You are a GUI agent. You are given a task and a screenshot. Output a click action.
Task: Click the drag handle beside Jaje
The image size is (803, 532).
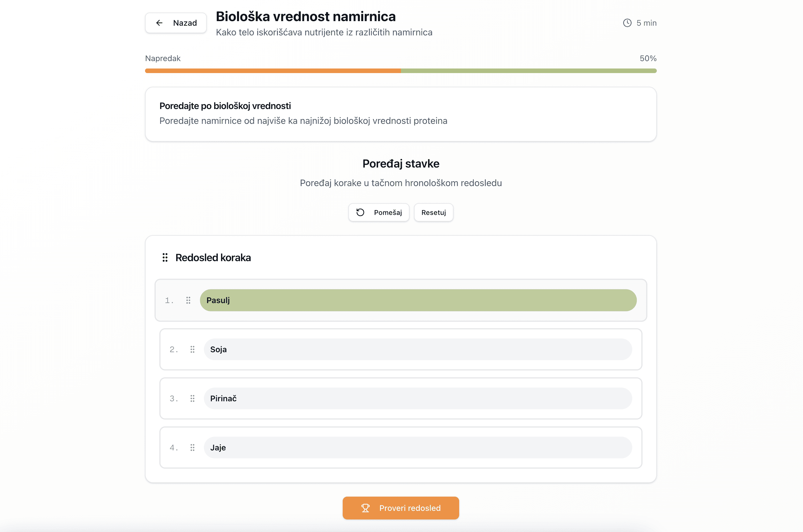[192, 448]
